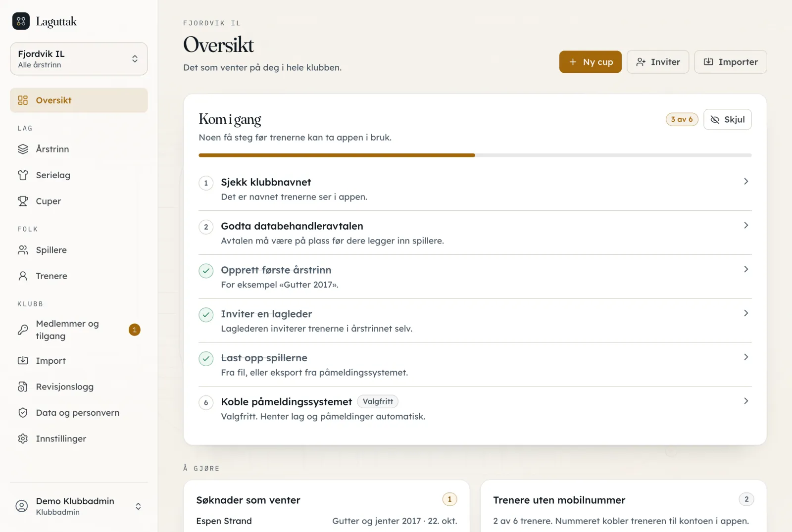The image size is (792, 532).
Task: Click the Laguttak logo icon
Action: pyautogui.click(x=21, y=21)
